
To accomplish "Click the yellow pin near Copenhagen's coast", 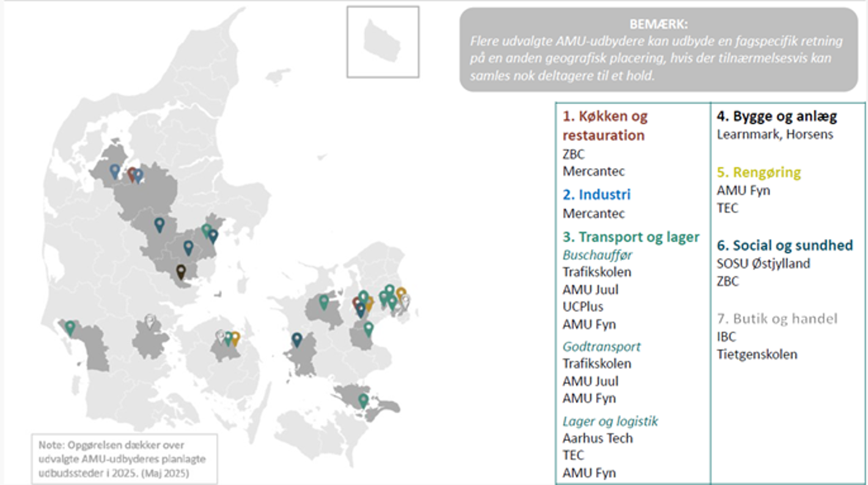I will [401, 294].
